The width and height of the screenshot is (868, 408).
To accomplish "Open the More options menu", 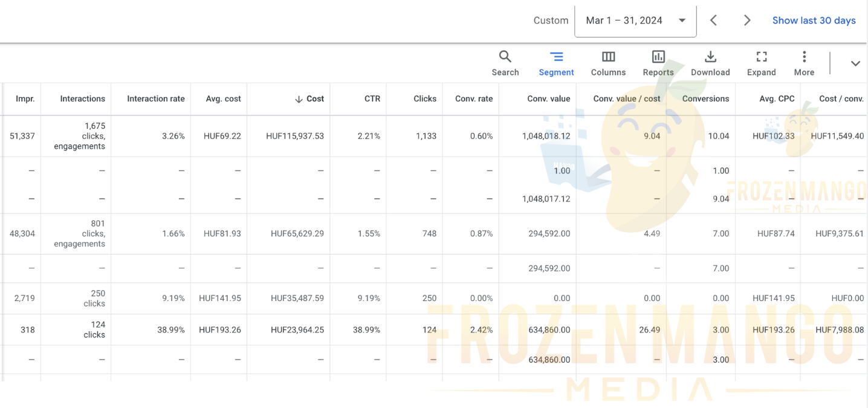I will 804,63.
